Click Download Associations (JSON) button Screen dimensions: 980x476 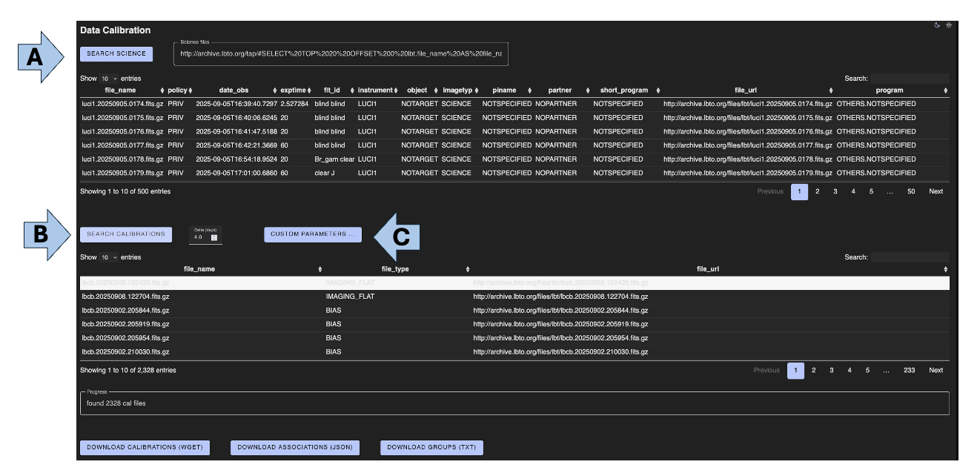pos(295,447)
